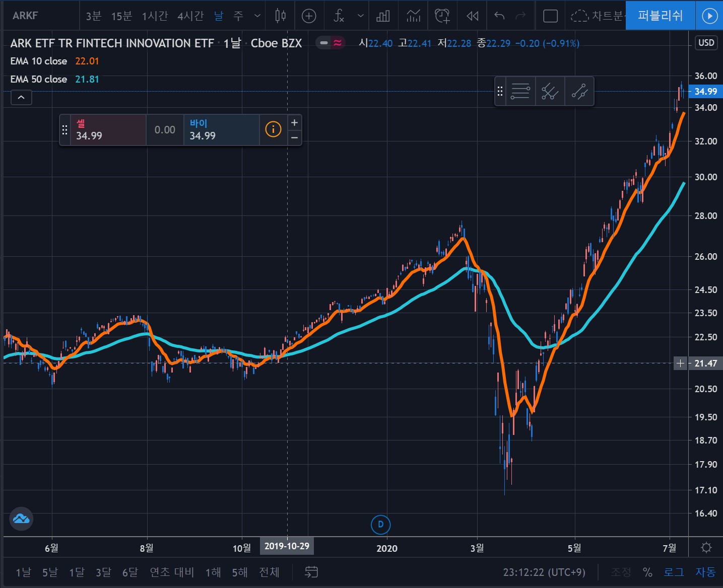
Task: Select the 15분 timeframe
Action: point(121,16)
